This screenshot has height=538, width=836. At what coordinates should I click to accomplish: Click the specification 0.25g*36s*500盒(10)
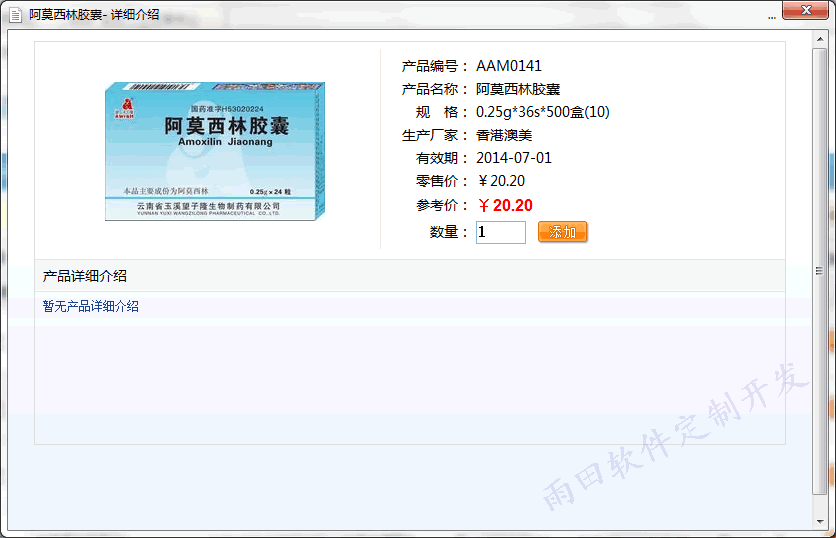[x=543, y=112]
